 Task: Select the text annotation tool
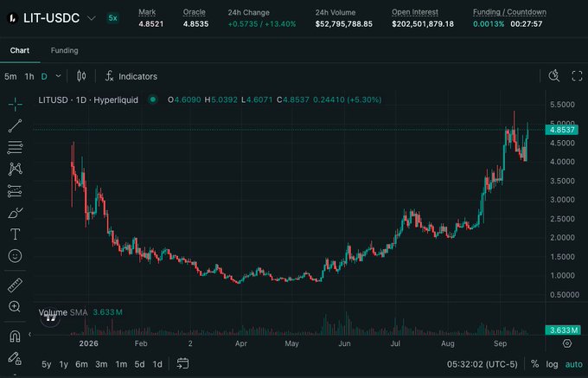click(x=15, y=234)
